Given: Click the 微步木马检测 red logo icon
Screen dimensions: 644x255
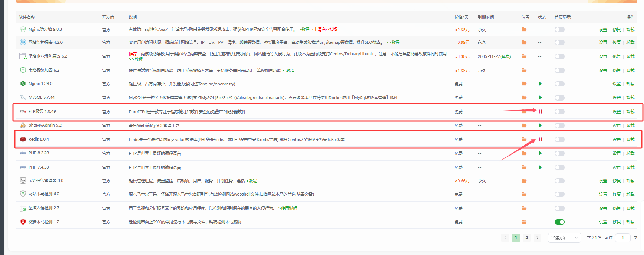Looking at the screenshot, I should 23,222.
